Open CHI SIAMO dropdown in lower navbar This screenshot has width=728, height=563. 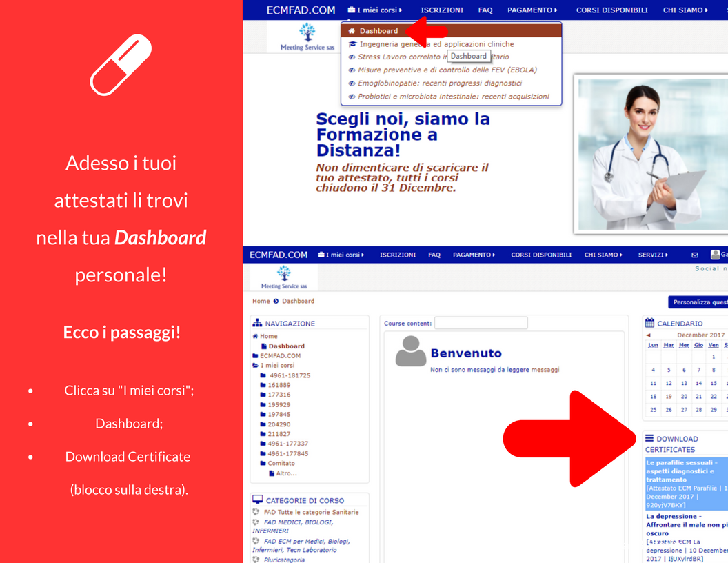tap(603, 255)
